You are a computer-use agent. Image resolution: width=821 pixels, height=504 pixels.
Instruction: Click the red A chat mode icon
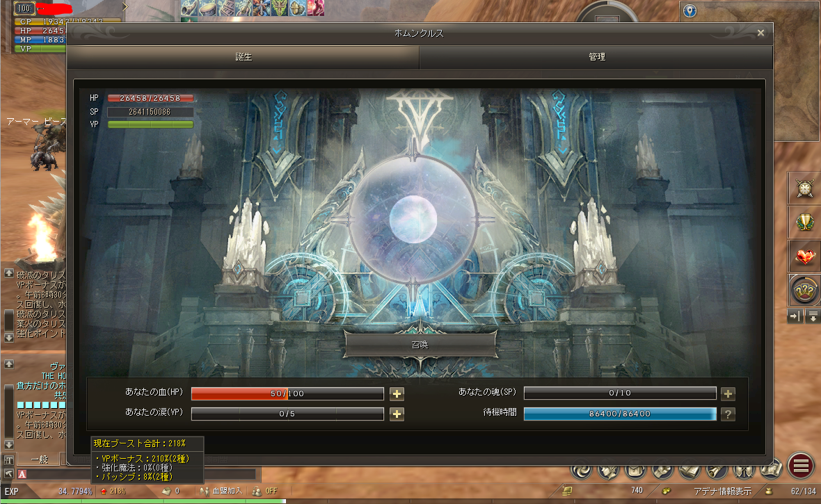click(x=22, y=474)
